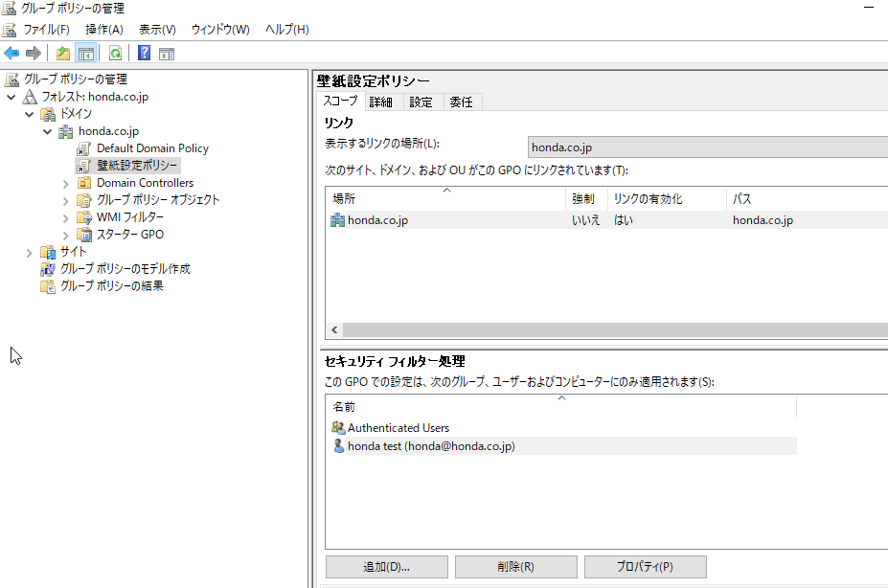888x588 pixels.
Task: Open the 操作(A) menu
Action: click(x=104, y=30)
